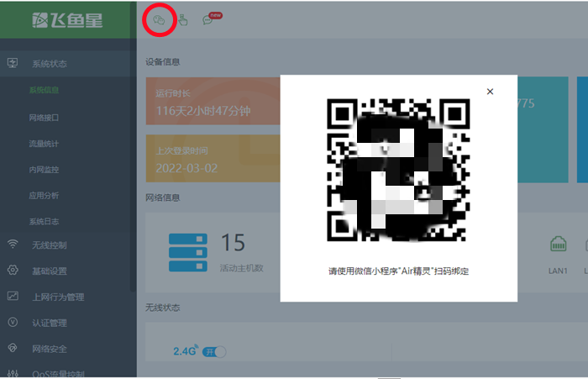The height and width of the screenshot is (379, 588).
Task: Click the 2022-03-02 login date
Action: [x=186, y=168]
